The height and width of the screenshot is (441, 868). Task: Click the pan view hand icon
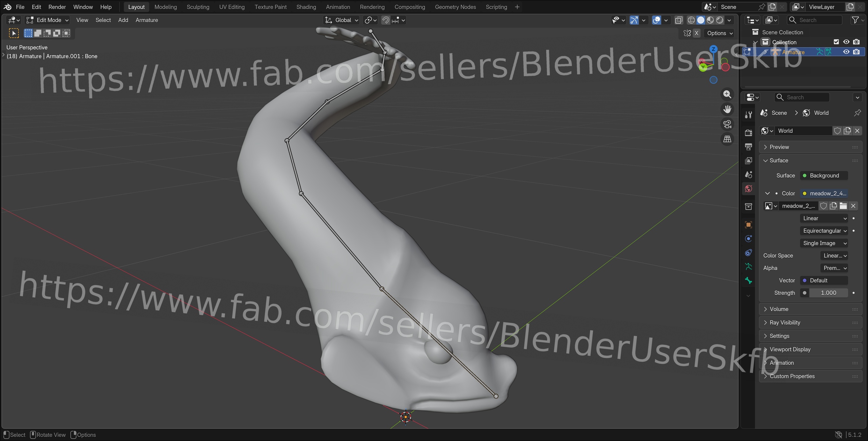click(x=727, y=109)
